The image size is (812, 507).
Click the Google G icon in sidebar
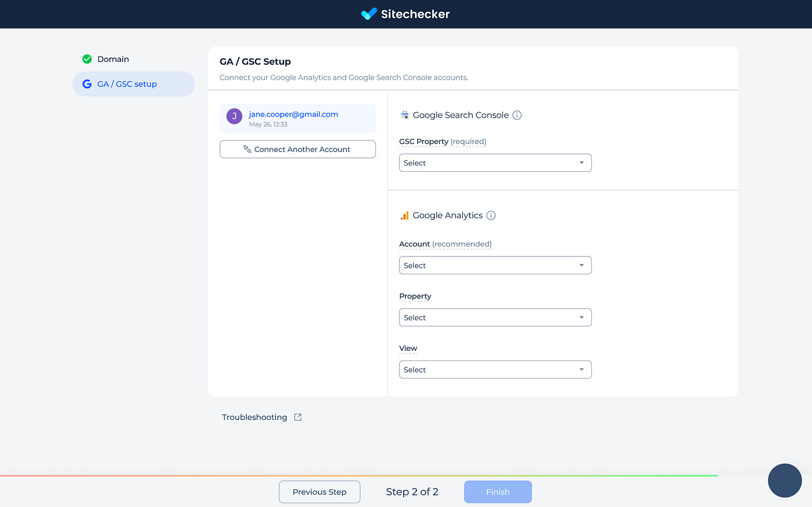click(87, 84)
